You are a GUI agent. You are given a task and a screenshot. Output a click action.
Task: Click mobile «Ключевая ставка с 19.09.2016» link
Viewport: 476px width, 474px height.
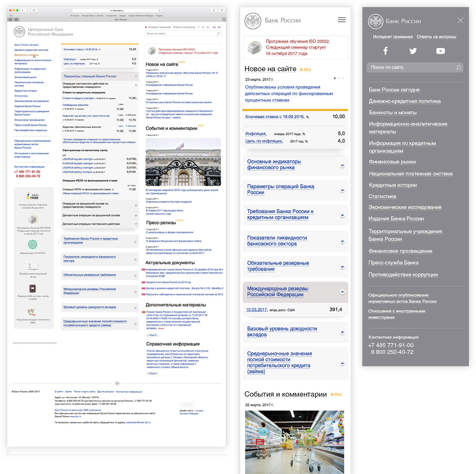[x=274, y=117]
